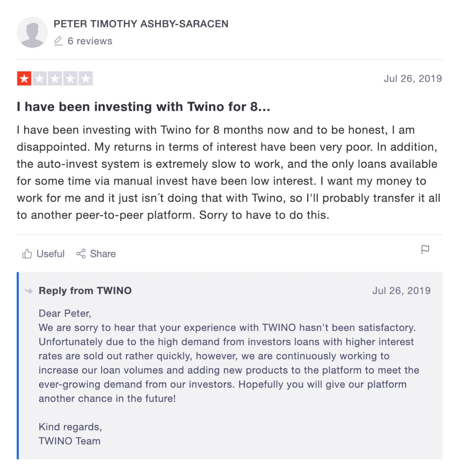Click the red first rating star
The width and height of the screenshot is (459, 476).
[x=24, y=79]
